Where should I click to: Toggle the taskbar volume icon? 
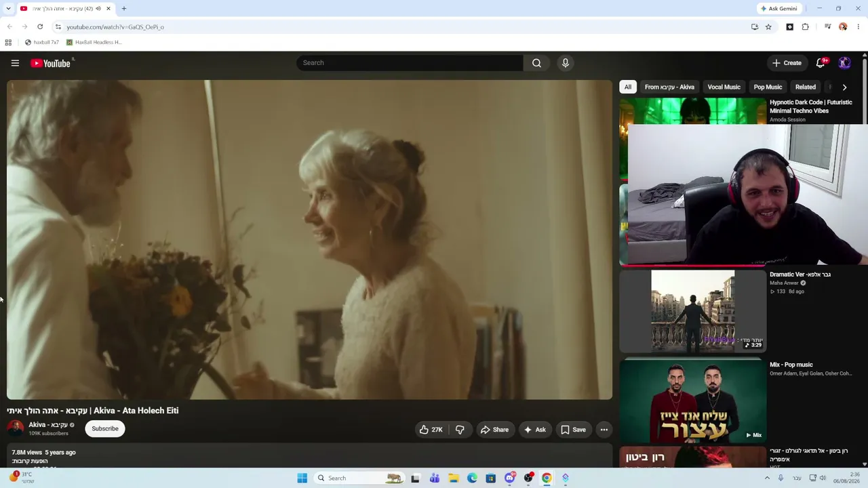point(823,478)
